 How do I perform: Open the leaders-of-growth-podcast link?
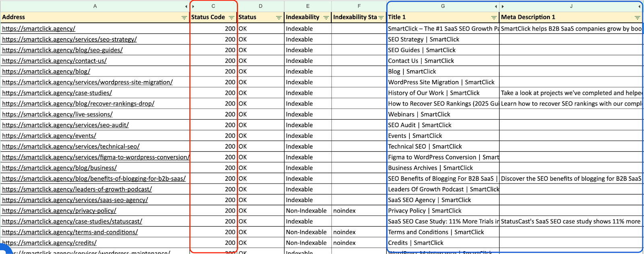[77, 189]
